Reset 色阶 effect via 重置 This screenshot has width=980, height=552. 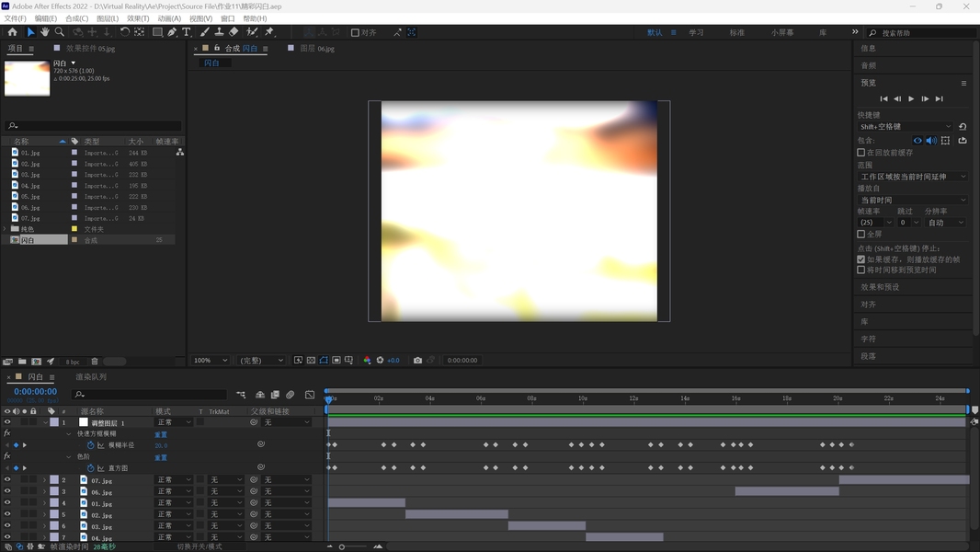[x=161, y=457]
